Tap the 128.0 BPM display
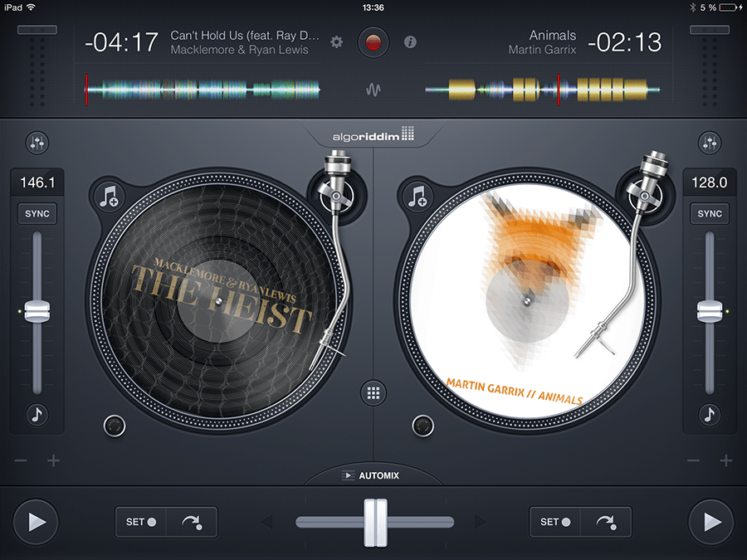Screen dimensions: 747x560 [710, 183]
